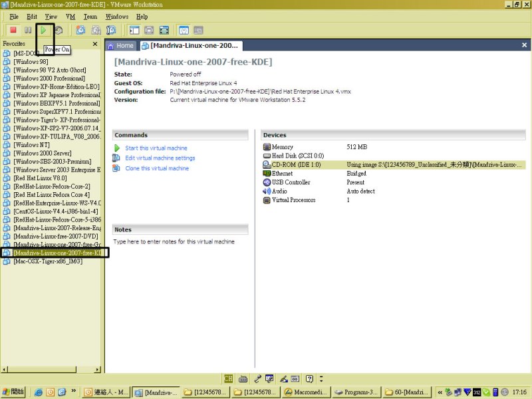Click Clone this virtual machine link
The width and height of the screenshot is (532, 399).
coord(157,168)
